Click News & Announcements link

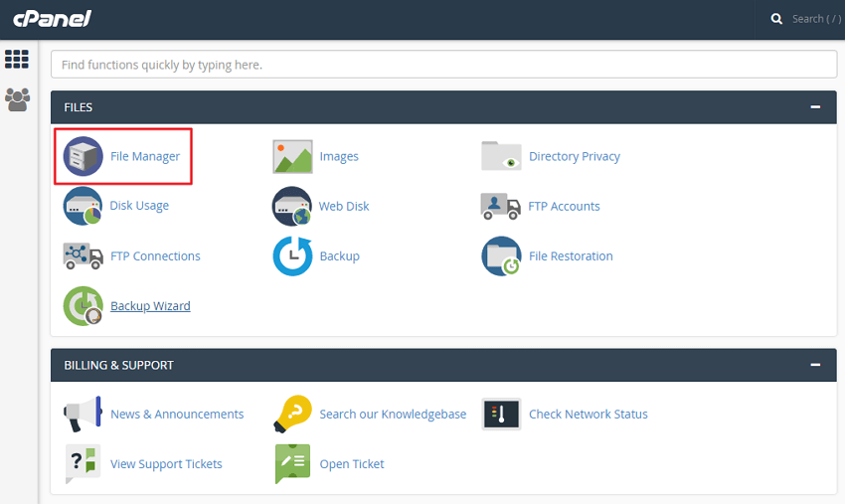[x=177, y=414]
